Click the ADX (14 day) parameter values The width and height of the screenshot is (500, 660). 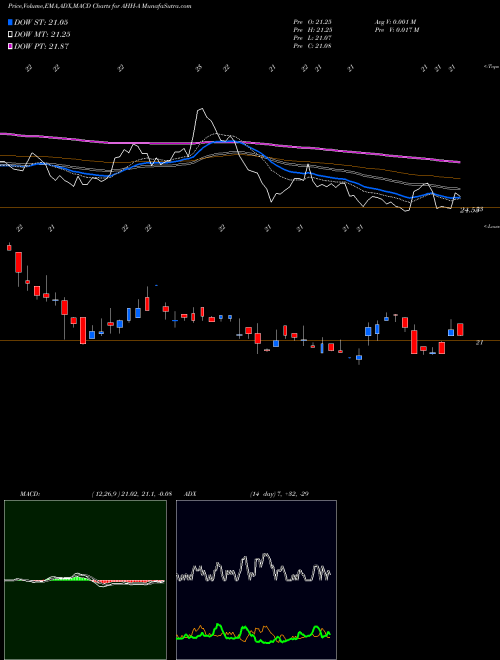(279, 494)
